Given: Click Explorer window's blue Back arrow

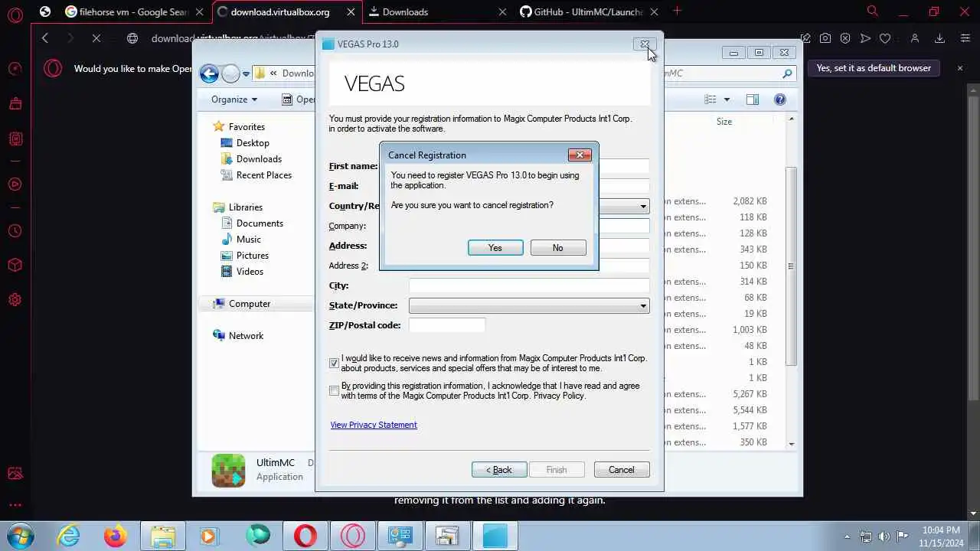Looking at the screenshot, I should 209,73.
